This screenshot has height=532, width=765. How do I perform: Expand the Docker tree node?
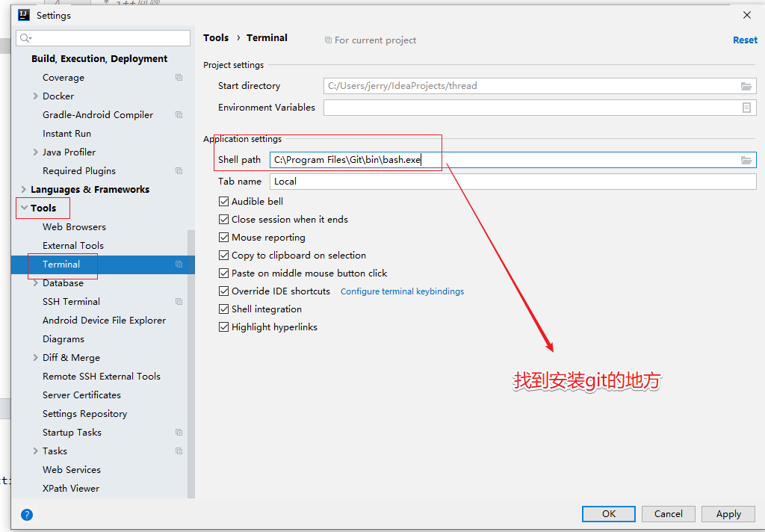coord(35,96)
